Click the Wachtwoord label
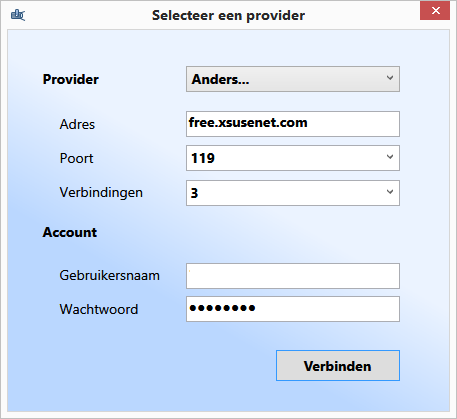457x419 pixels. [99, 309]
